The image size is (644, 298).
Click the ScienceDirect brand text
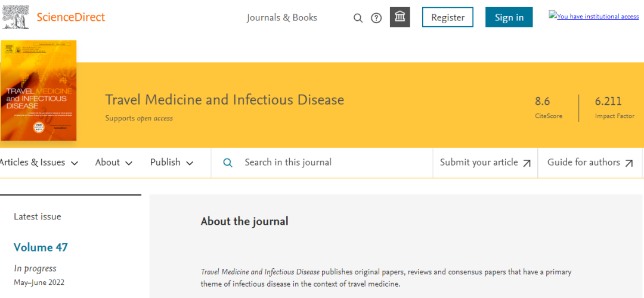pos(70,17)
